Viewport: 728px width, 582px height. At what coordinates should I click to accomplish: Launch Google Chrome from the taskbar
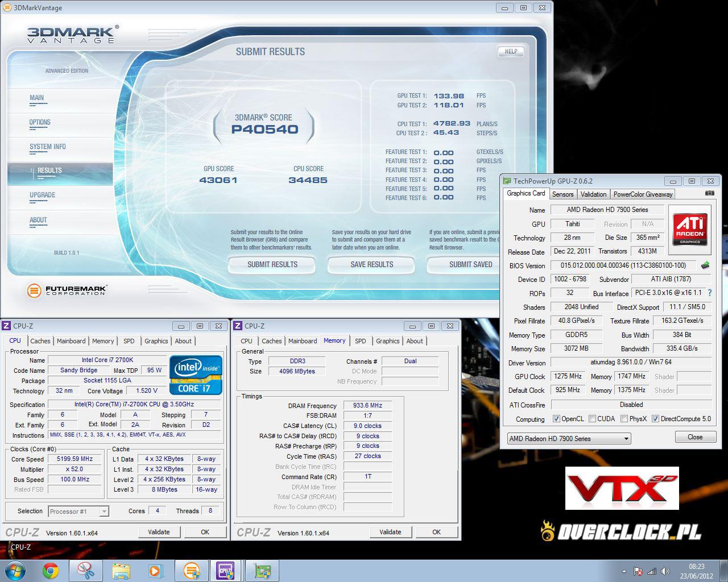click(51, 571)
